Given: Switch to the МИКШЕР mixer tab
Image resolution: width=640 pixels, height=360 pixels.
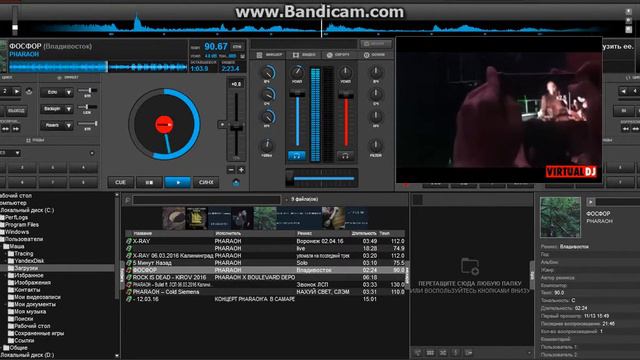Looking at the screenshot, I should point(270,55).
